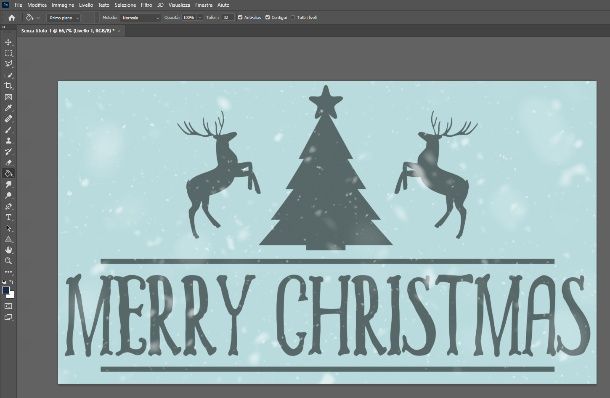Open the Aiuto menu
The image size is (610, 398).
click(223, 5)
